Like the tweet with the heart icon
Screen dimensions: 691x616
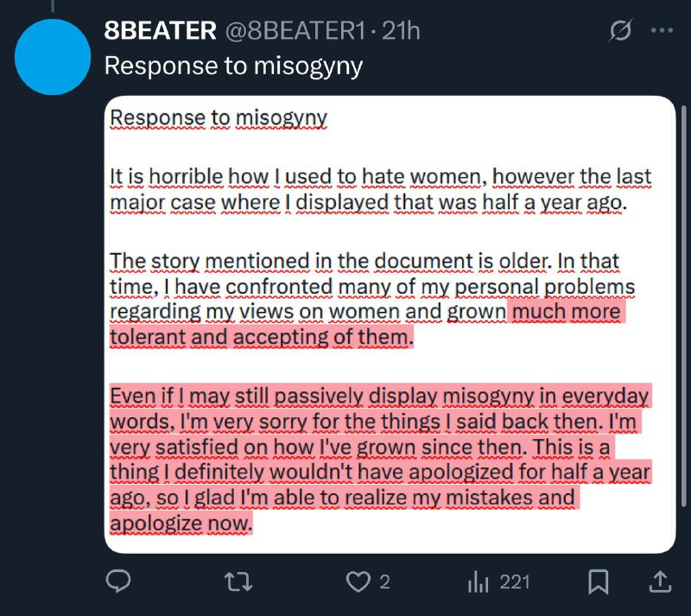point(358,581)
